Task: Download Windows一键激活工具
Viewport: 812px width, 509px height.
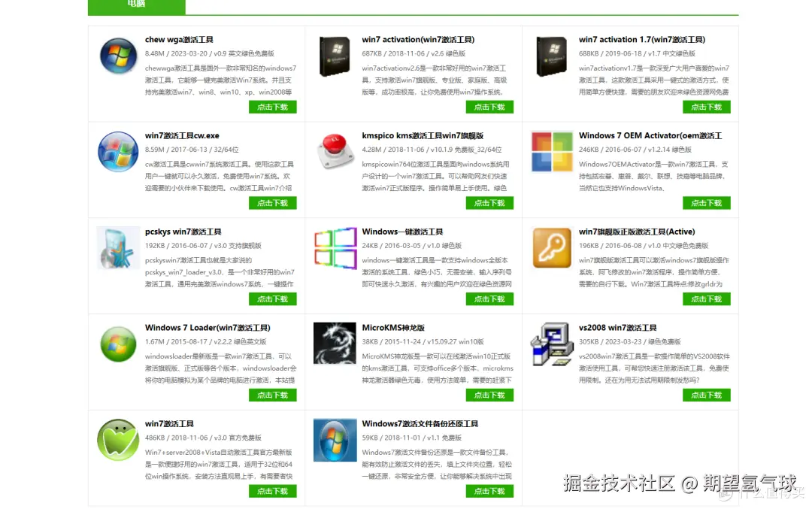Action: tap(489, 299)
